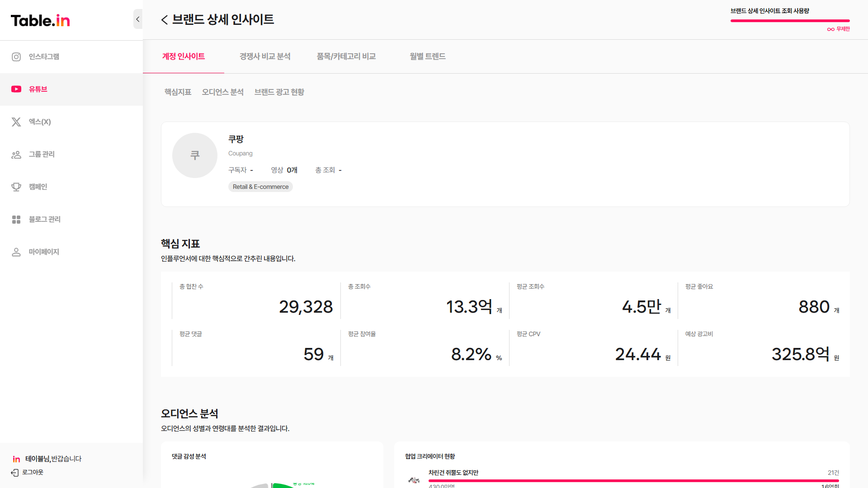Click the 예상 광고비 value 325.8억
This screenshot has height=488, width=868.
(x=800, y=355)
